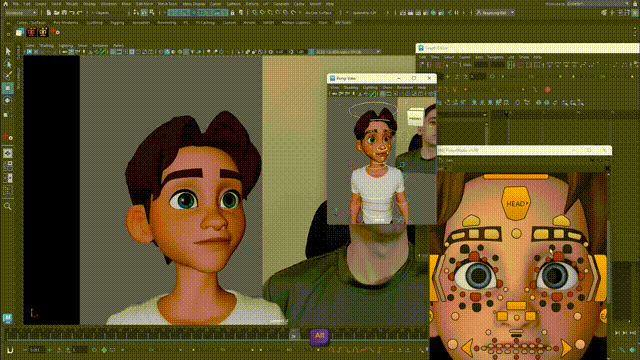The image size is (640, 360).
Task: Pick the Paint Selection tool in toolbox
Action: click(8, 76)
